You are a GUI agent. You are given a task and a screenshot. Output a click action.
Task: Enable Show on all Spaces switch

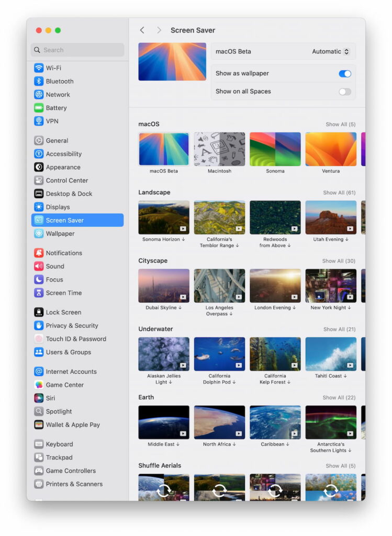pos(345,92)
